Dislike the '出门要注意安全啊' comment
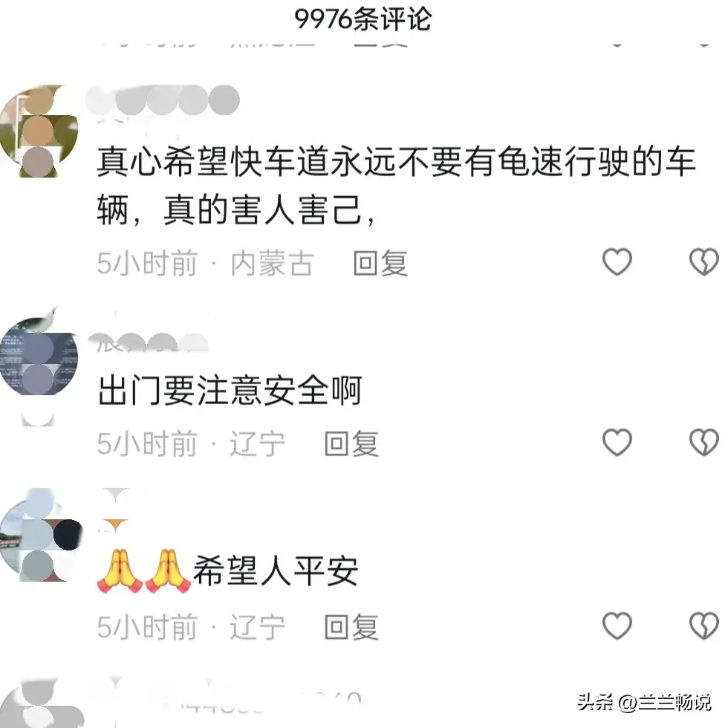Screen dimensions: 728x728 click(704, 442)
